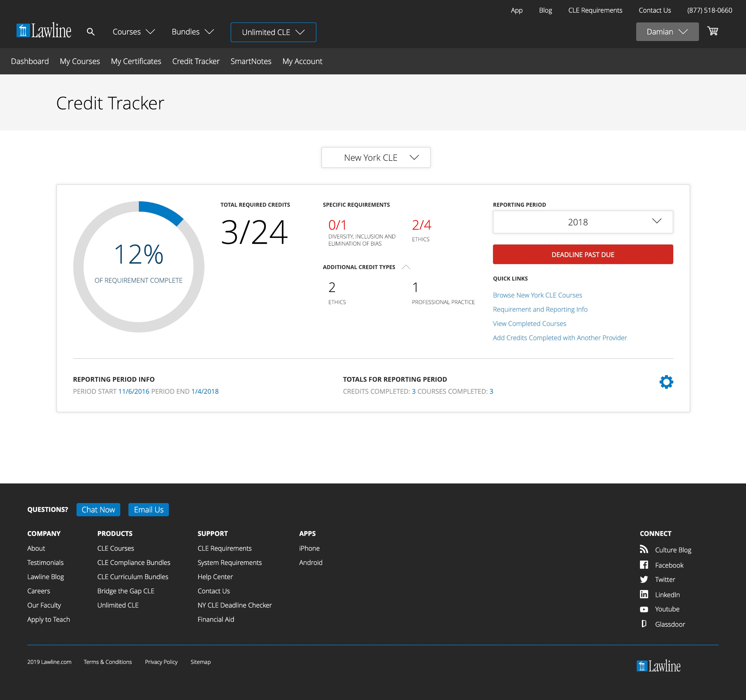Open the search magnifier icon
The height and width of the screenshot is (700, 746).
coord(90,32)
